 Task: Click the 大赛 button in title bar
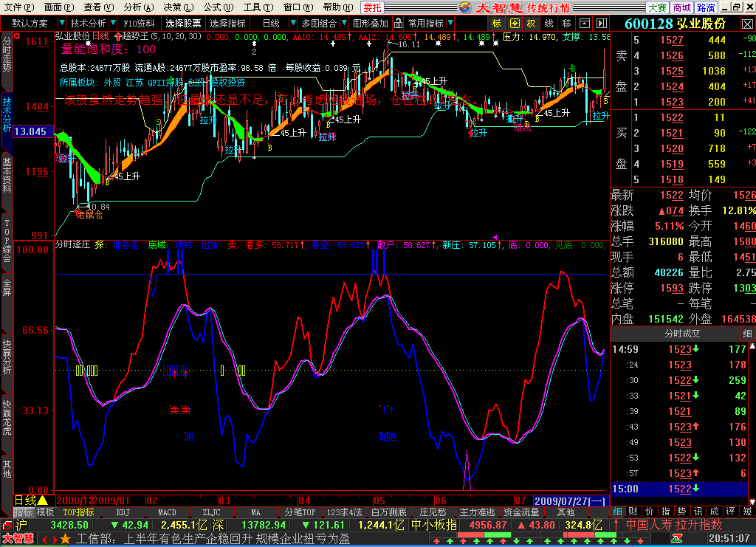657,7
